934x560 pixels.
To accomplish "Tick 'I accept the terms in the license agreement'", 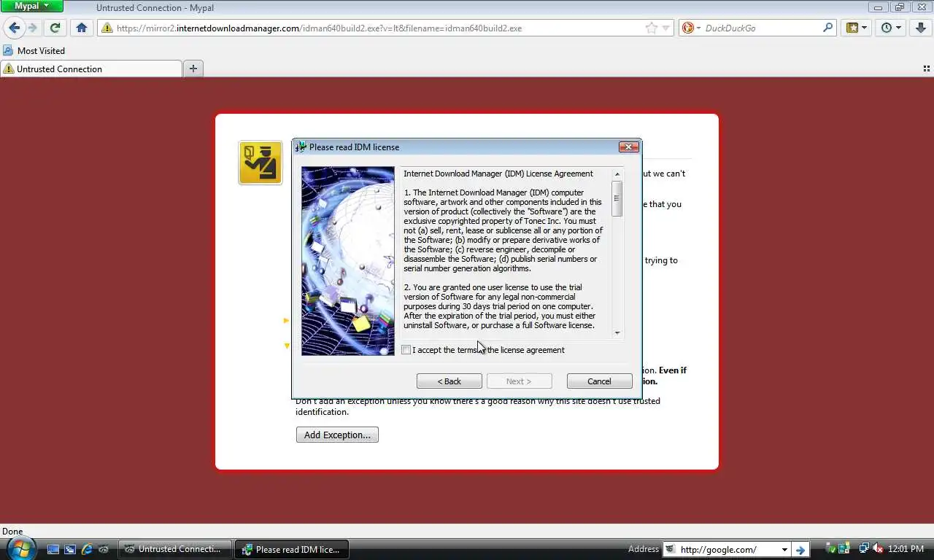I will pyautogui.click(x=406, y=350).
